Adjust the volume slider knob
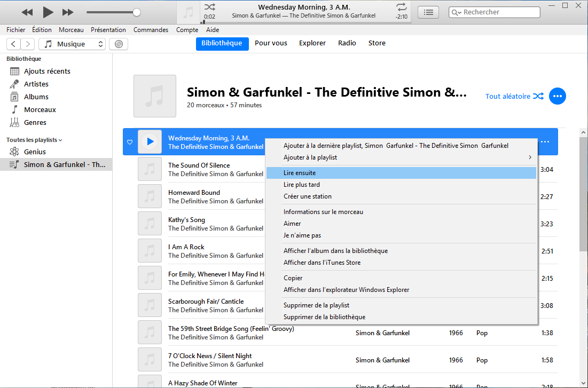The height and width of the screenshot is (388, 588). pyautogui.click(x=137, y=12)
